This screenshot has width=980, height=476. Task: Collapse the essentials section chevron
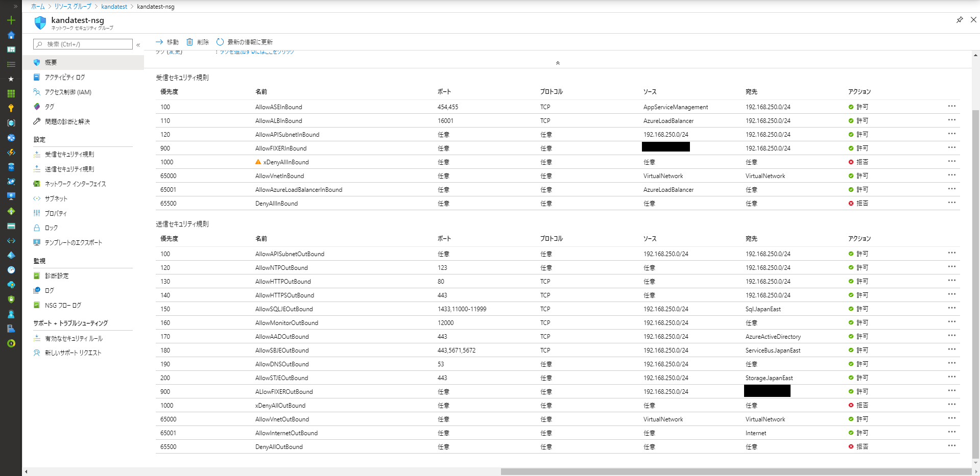tap(558, 63)
